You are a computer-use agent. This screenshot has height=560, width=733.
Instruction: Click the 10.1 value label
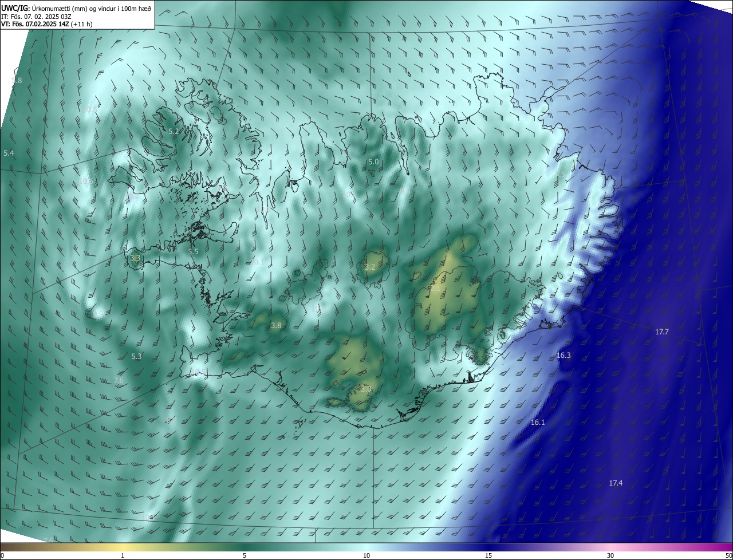click(258, 262)
